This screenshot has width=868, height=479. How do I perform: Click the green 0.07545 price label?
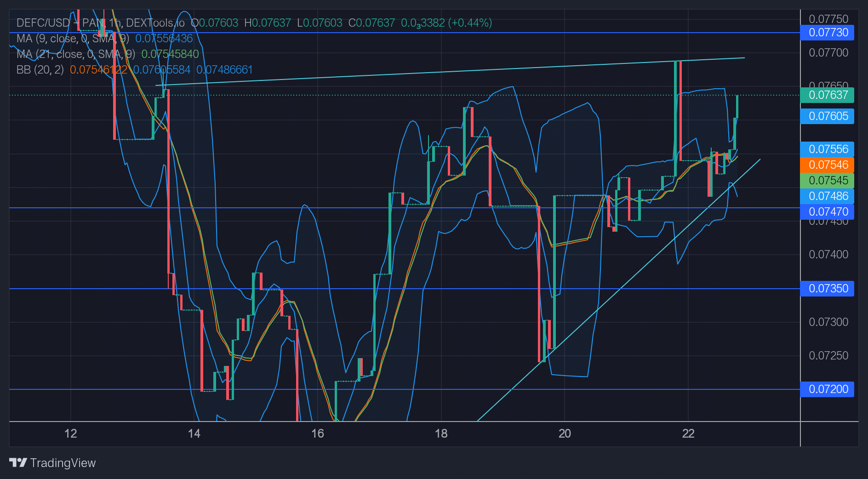[x=827, y=180]
